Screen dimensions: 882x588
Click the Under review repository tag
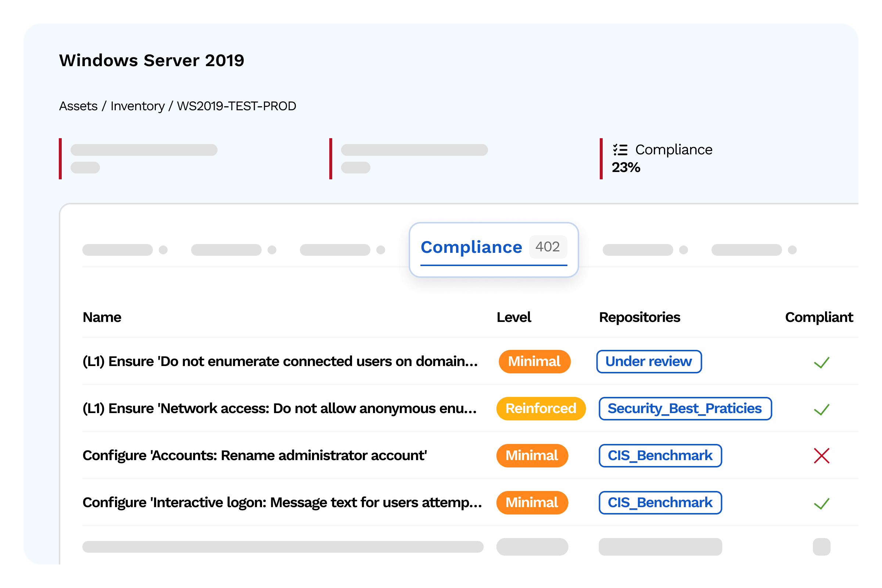tap(649, 362)
